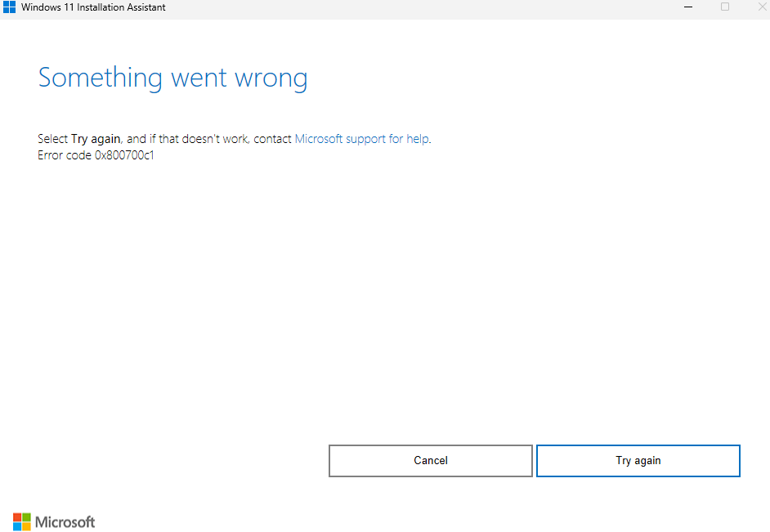Dismiss the installer by clicking Cancel
This screenshot has width=770, height=532.
point(430,460)
